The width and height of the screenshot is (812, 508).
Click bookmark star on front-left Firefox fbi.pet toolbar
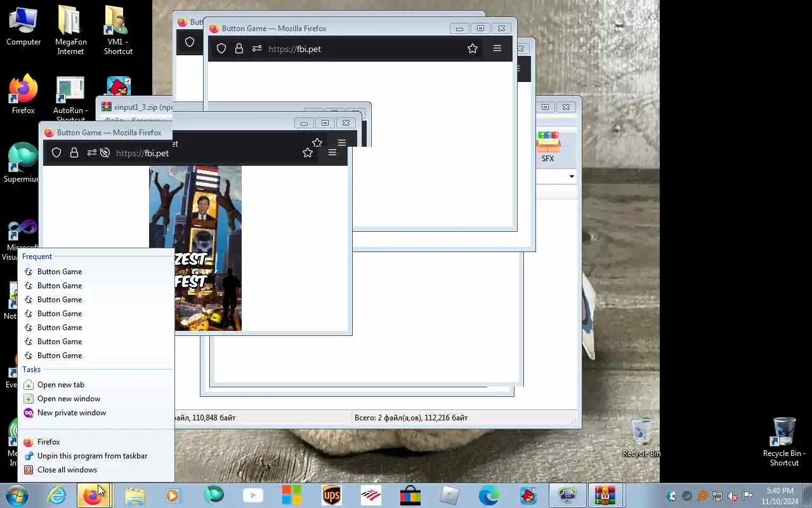pos(308,152)
